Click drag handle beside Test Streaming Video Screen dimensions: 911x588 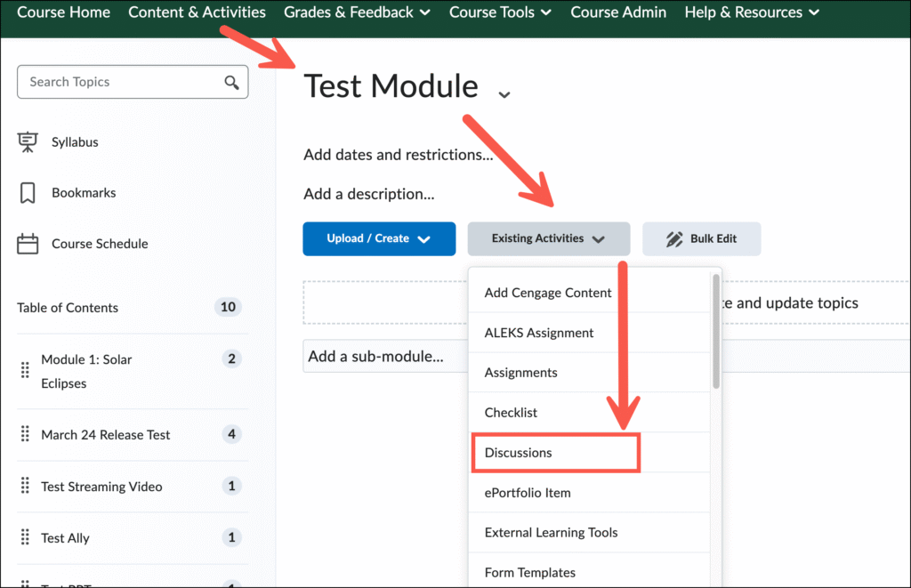coord(25,486)
